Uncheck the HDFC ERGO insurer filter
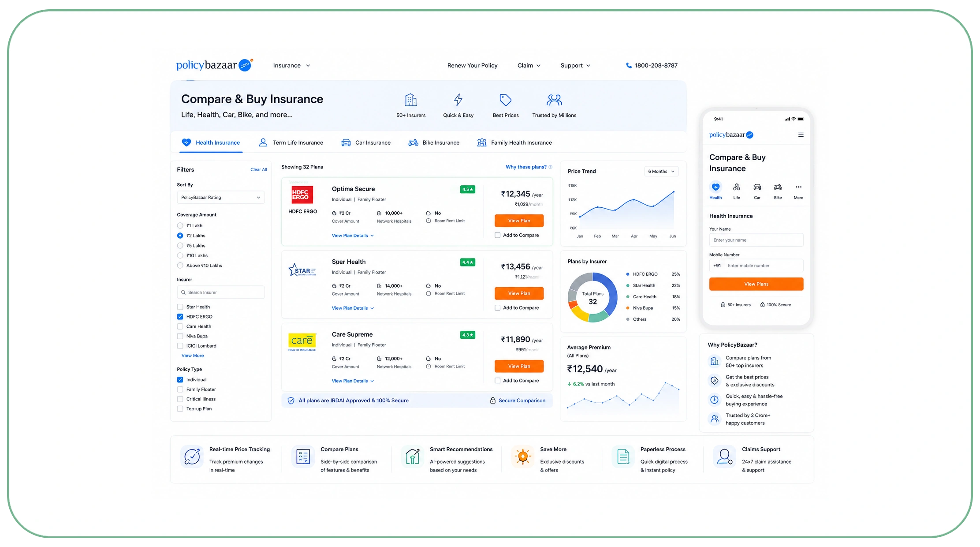The height and width of the screenshot is (547, 980). pos(180,317)
